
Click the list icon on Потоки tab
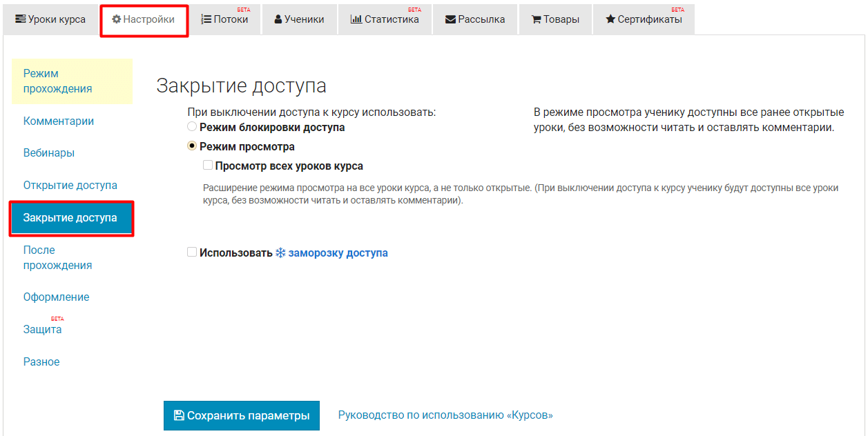point(206,19)
